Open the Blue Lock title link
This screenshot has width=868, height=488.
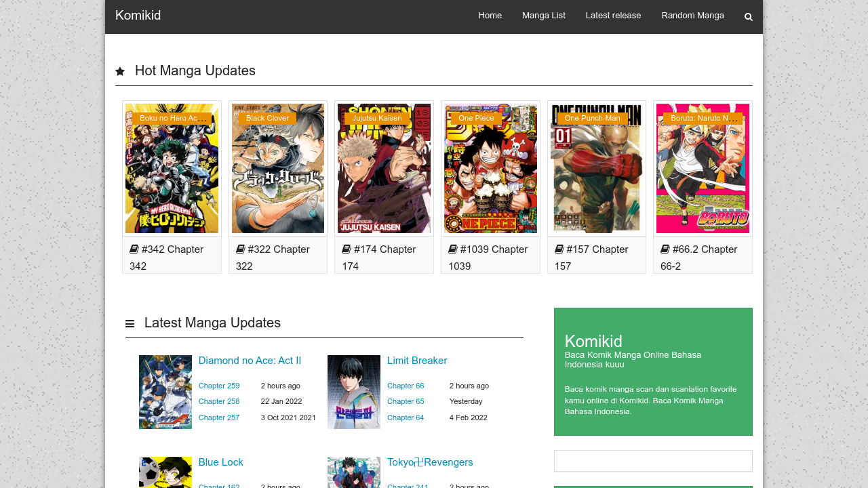pyautogui.click(x=221, y=462)
